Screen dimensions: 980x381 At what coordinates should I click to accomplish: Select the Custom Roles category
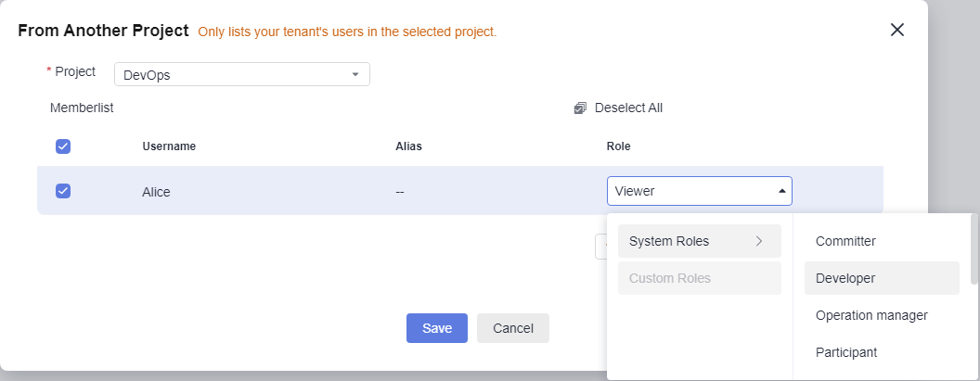[x=700, y=278]
